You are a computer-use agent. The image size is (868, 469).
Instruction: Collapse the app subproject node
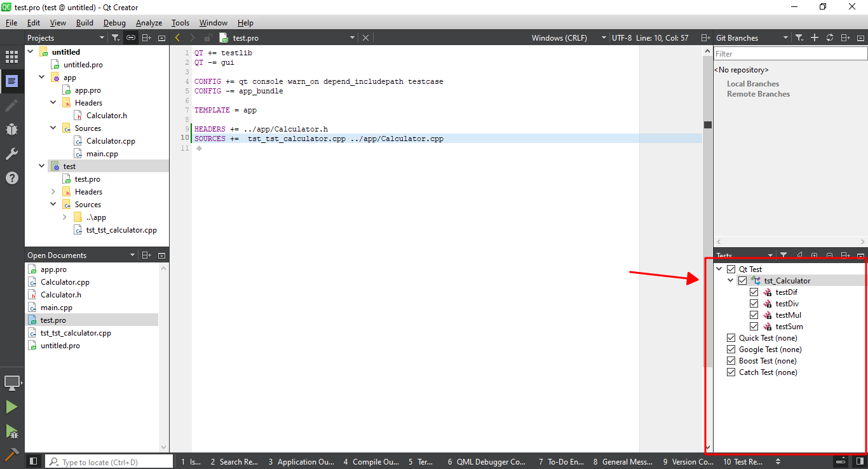(42, 77)
